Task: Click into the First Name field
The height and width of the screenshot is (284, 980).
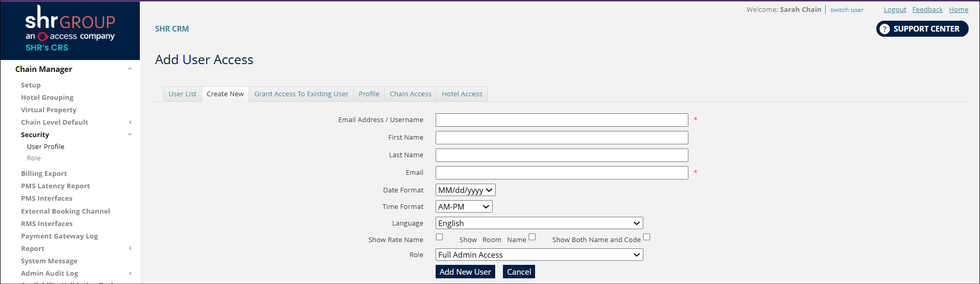Action: [561, 138]
